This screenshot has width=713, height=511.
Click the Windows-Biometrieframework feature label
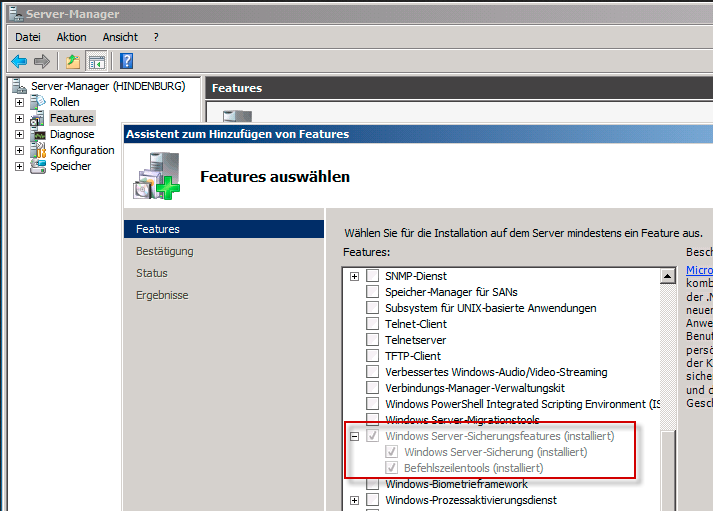457,484
